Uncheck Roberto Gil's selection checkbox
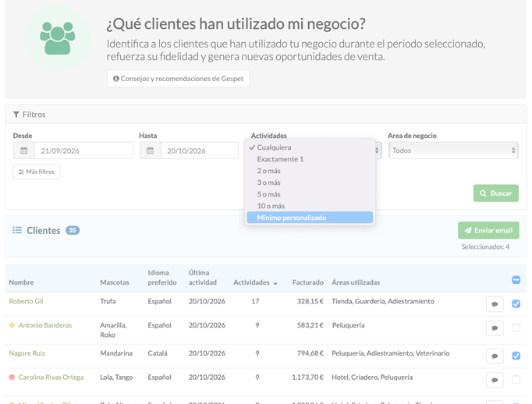This screenshot has width=532, height=404. pyautogui.click(x=516, y=303)
